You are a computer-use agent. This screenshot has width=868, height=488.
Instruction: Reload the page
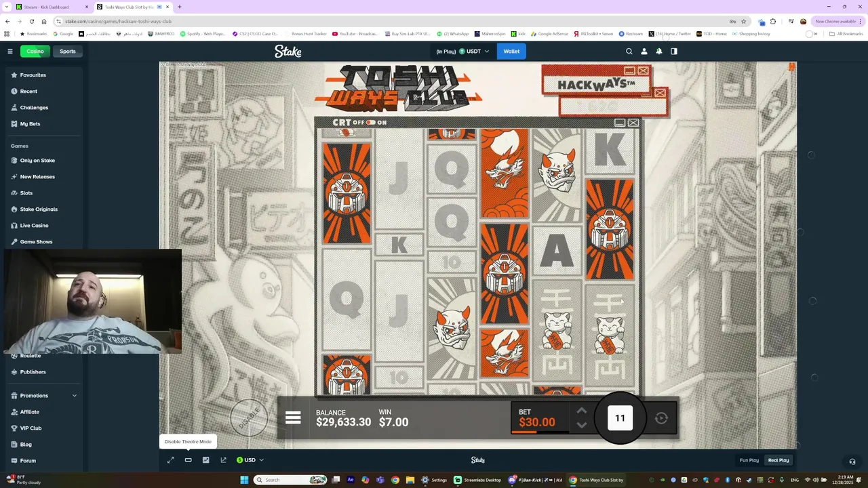pyautogui.click(x=32, y=21)
